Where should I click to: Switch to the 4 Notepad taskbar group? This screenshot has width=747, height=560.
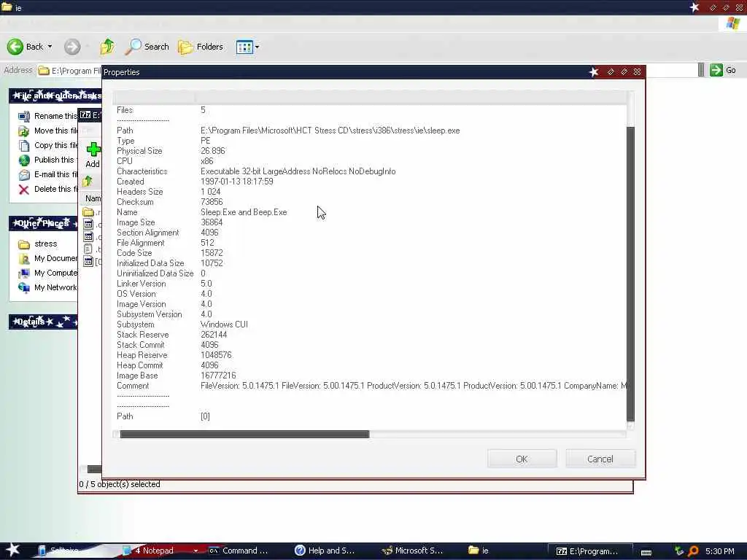click(154, 551)
